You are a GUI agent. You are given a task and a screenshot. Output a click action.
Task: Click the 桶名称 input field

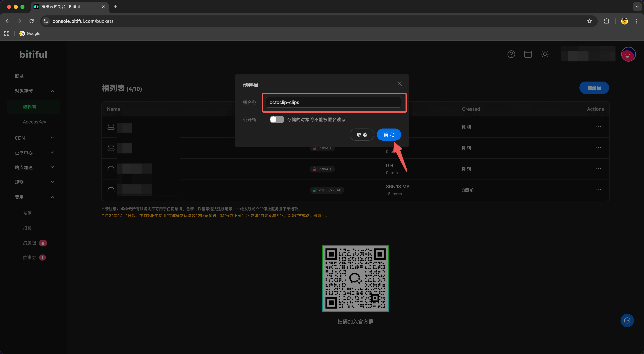tap(333, 102)
